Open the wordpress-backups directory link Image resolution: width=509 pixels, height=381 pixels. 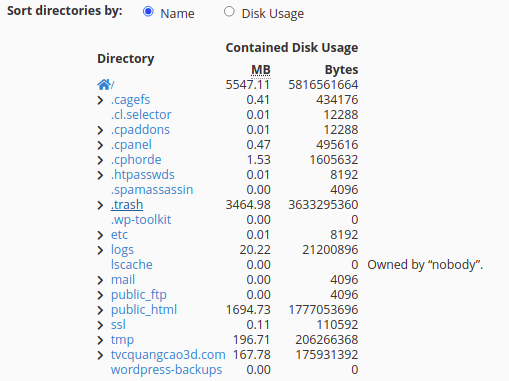click(x=166, y=370)
